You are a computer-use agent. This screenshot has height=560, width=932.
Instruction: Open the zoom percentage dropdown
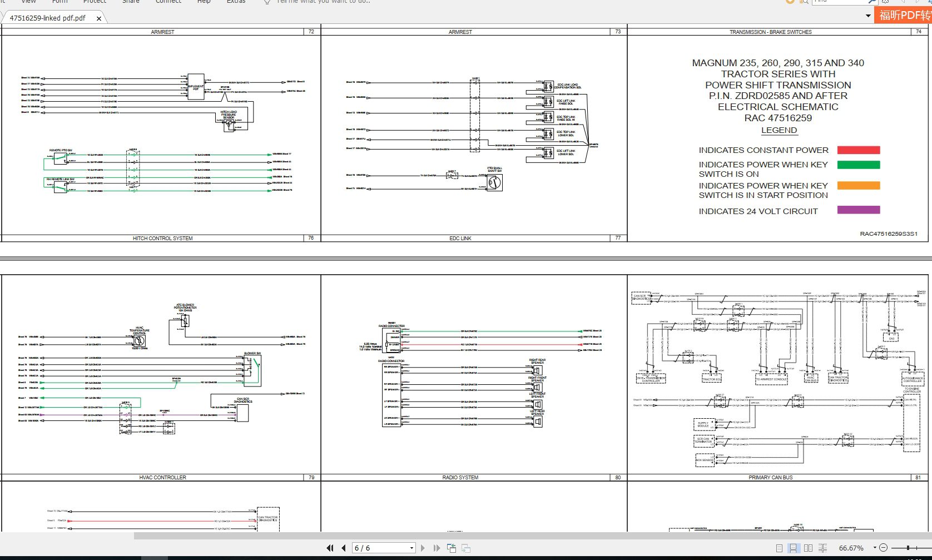(874, 548)
